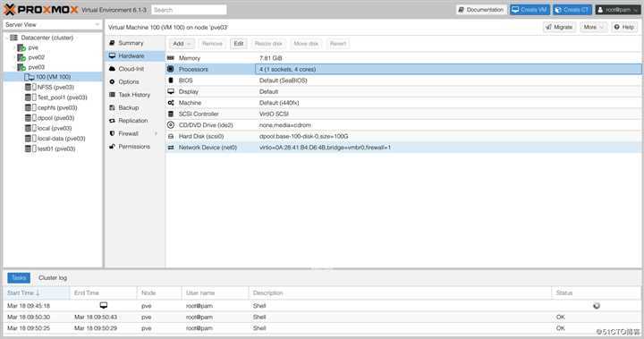Click the Network Device (net0) row icon
This screenshot has height=339, width=644.
coord(171,148)
